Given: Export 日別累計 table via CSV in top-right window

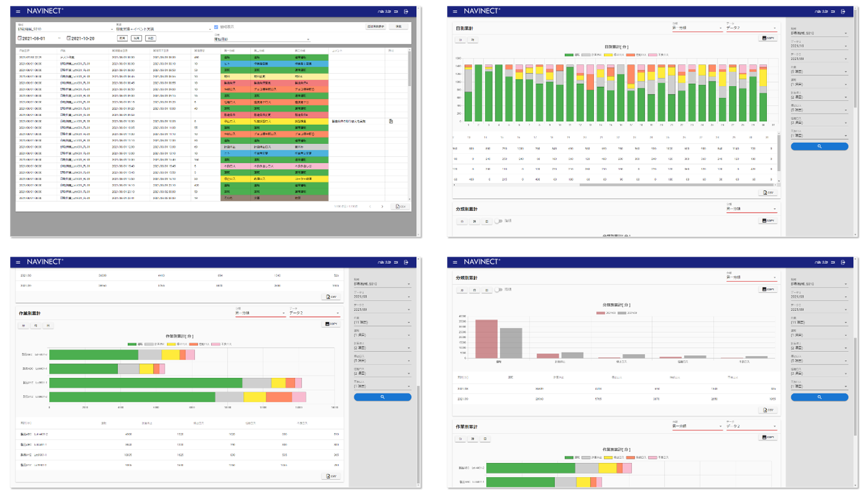Looking at the screenshot, I should pos(768,193).
